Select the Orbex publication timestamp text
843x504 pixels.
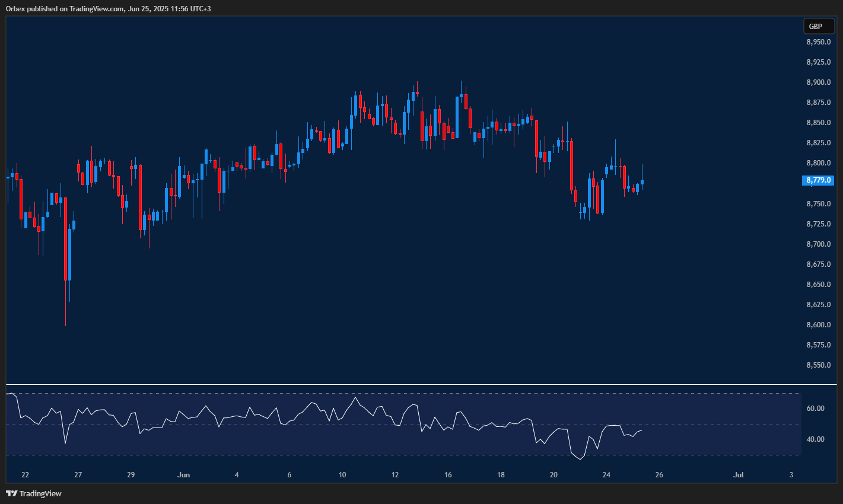point(107,8)
